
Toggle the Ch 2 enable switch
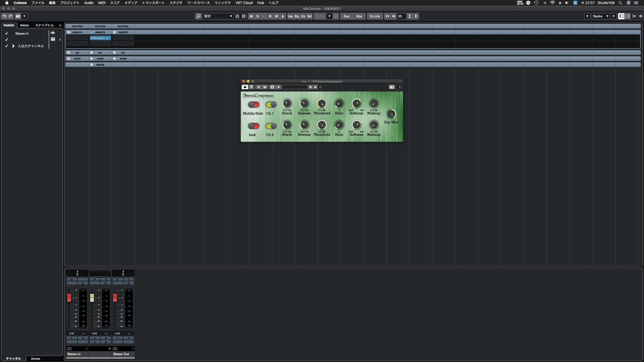[x=271, y=126]
